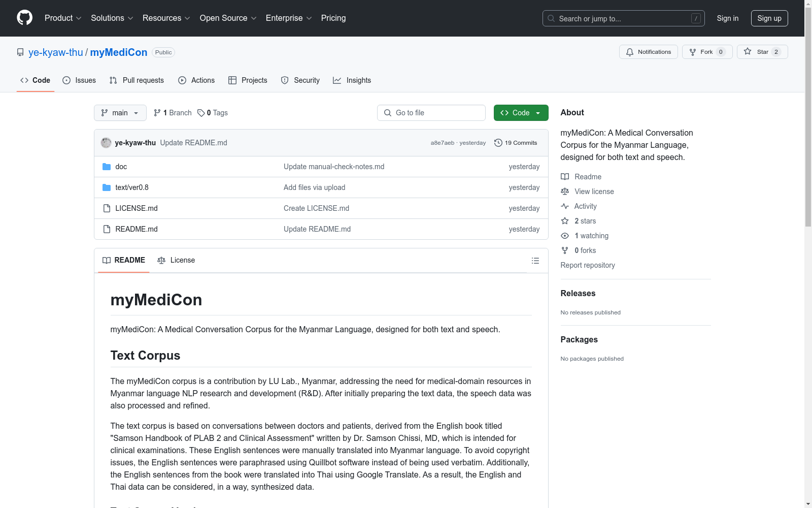Click the text/ver0.8 folder icon

[107, 187]
